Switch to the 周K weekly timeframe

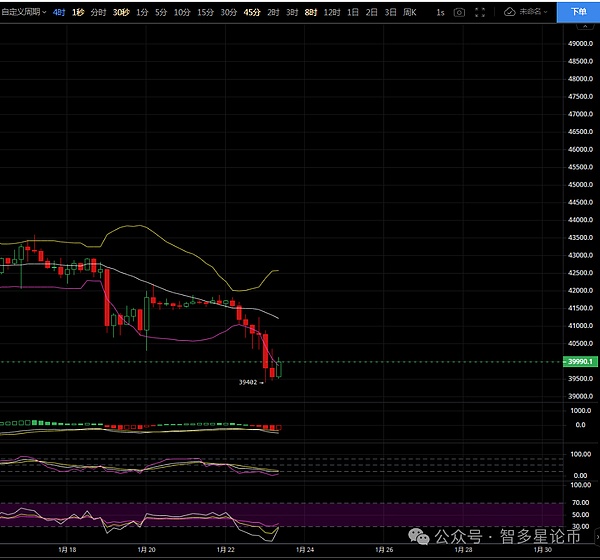(x=407, y=12)
